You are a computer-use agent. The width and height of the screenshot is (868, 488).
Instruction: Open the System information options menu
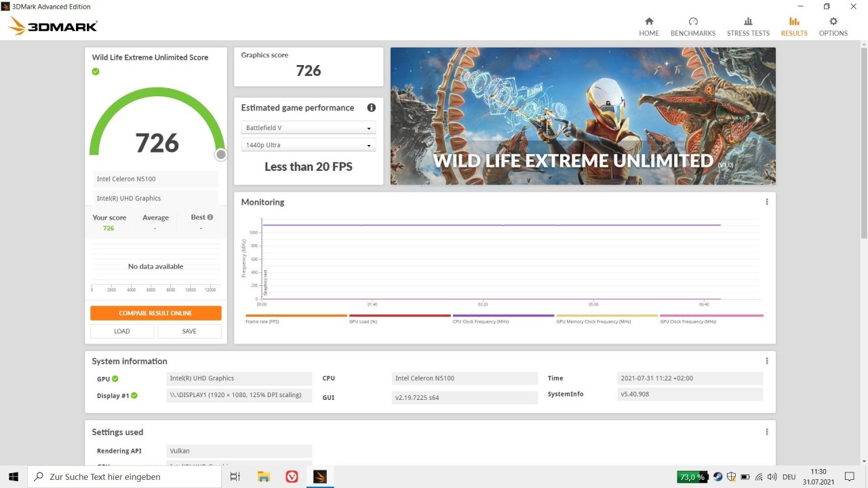tap(767, 361)
